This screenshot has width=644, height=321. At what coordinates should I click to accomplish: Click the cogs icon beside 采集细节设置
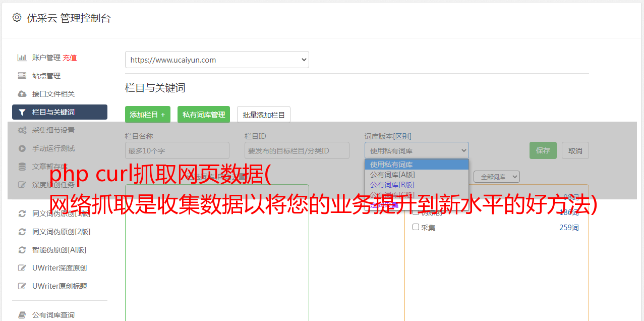tap(22, 130)
